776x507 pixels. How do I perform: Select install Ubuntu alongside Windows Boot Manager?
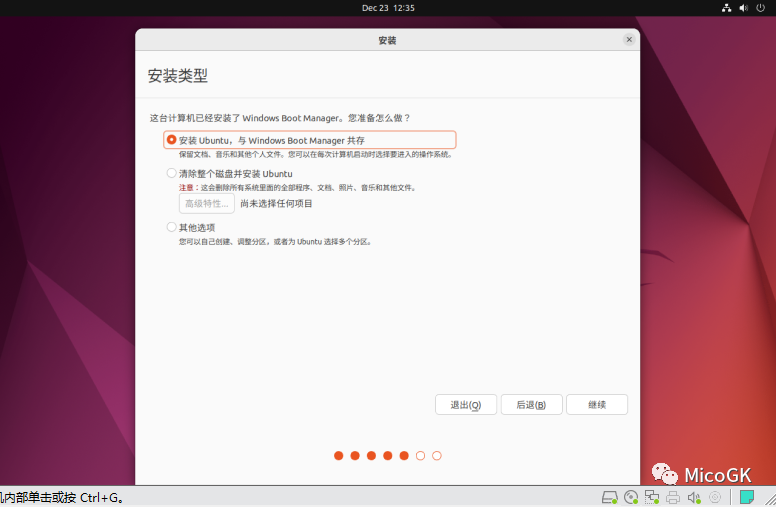[309, 140]
